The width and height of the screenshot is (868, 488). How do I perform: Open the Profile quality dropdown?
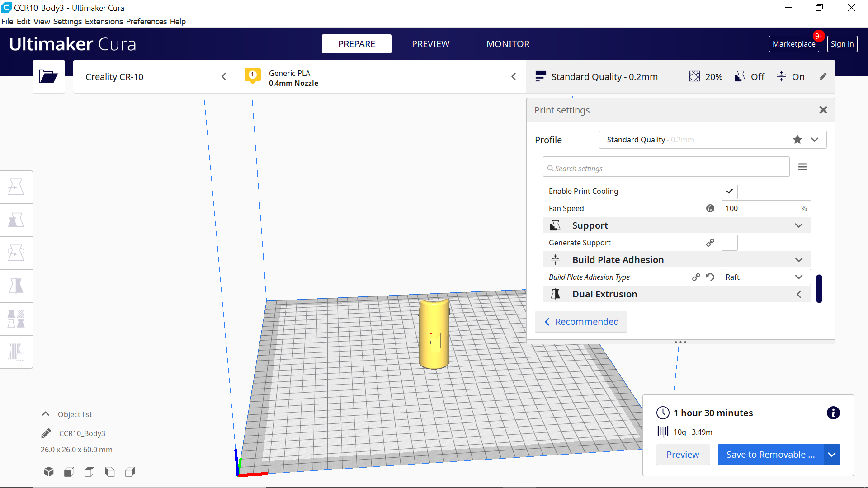[814, 140]
